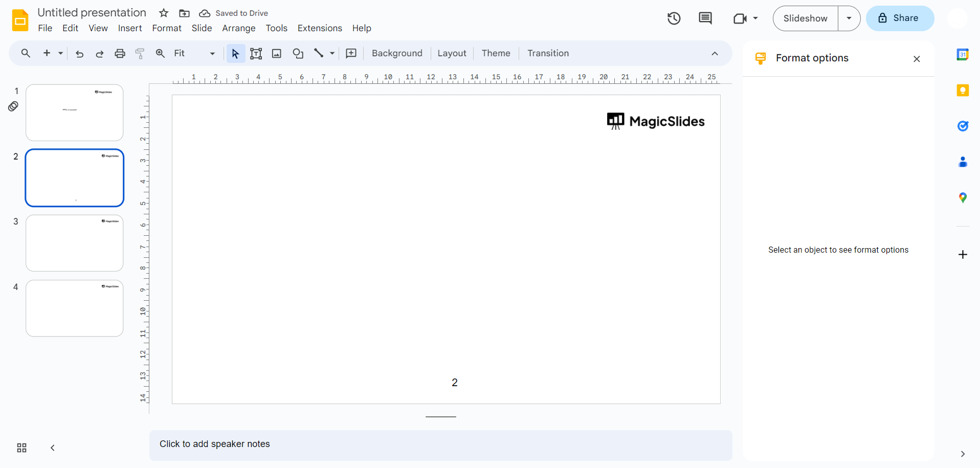Select the slide number 2 placeholder

click(x=455, y=383)
